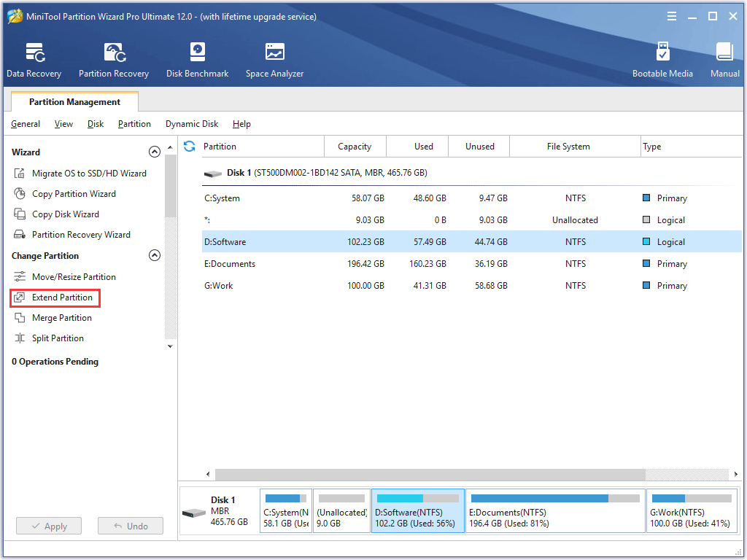Open the Data Recovery tool
The width and height of the screenshot is (747, 560).
34,60
